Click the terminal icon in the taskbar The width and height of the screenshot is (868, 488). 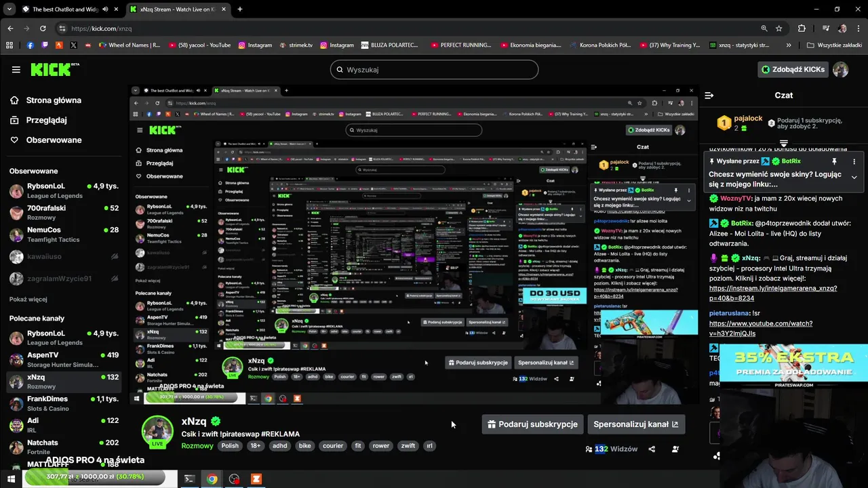pyautogui.click(x=190, y=479)
